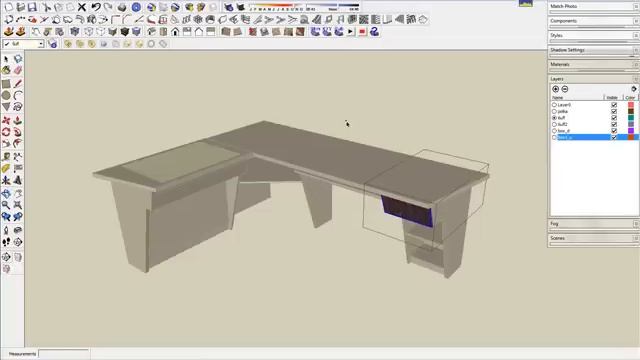Open the current layer dropdown in toolbar
The height and width of the screenshot is (360, 640).
[41, 44]
